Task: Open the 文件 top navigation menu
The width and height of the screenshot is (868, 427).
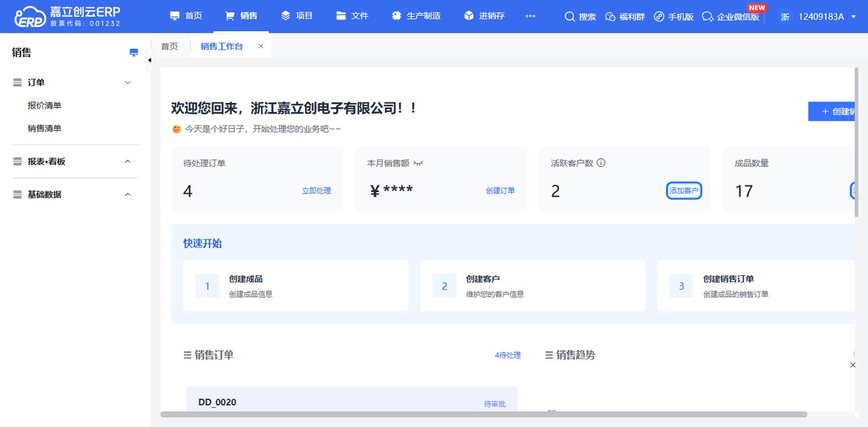Action: (352, 16)
